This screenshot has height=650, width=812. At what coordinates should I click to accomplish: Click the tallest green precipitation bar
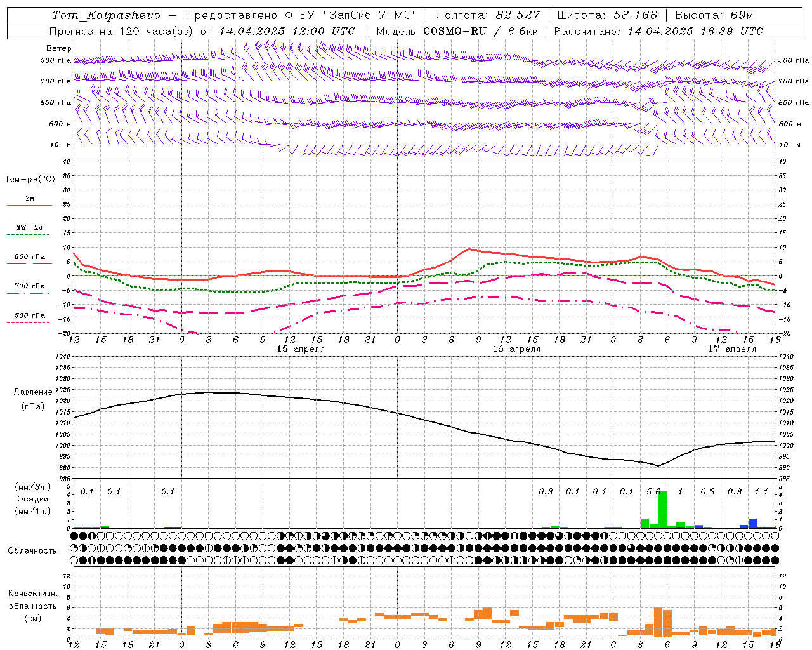point(663,510)
